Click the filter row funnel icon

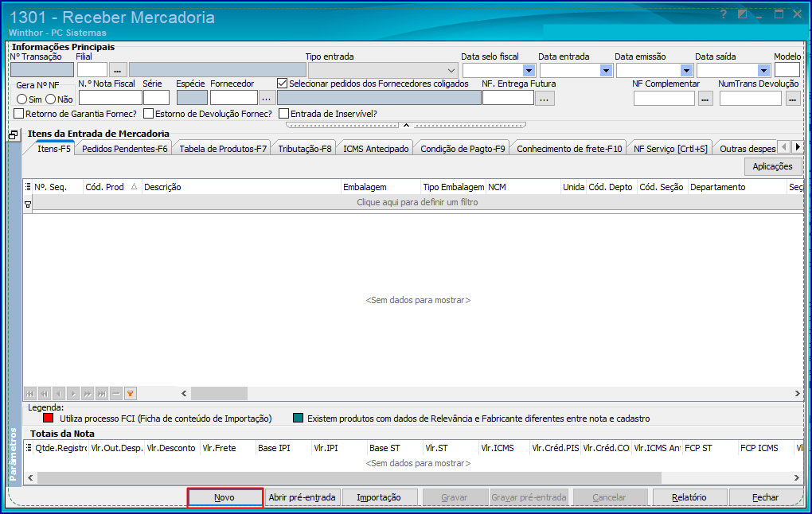(x=28, y=205)
